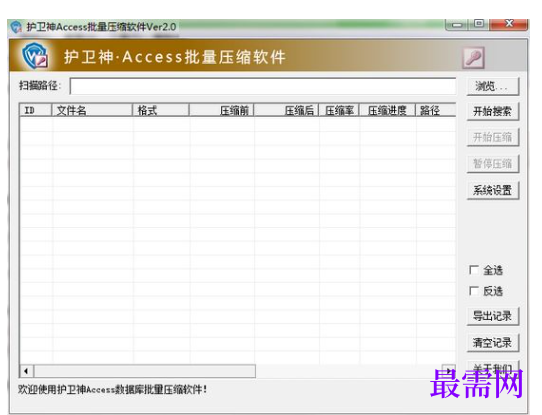Click the 压缩率 column header
Image resolution: width=542 pixels, height=415 pixels.
coord(339,110)
